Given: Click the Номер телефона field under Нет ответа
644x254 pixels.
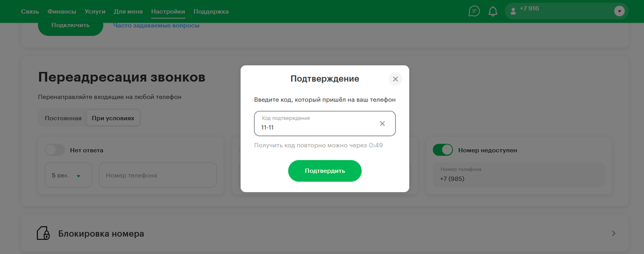Looking at the screenshot, I should (158, 175).
